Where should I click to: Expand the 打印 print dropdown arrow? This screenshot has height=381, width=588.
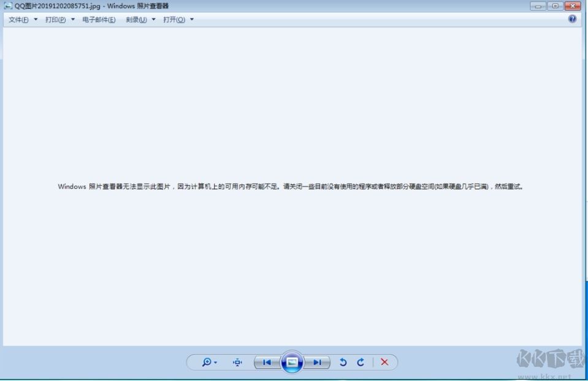72,19
